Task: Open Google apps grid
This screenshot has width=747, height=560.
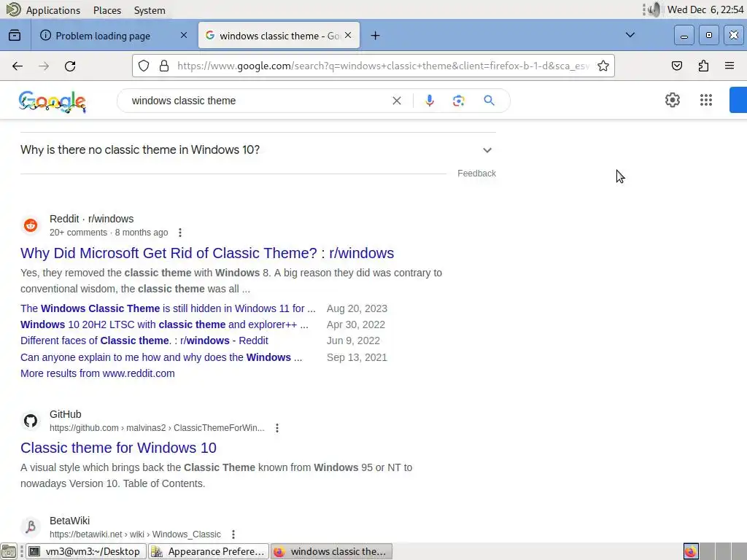Action: (706, 100)
